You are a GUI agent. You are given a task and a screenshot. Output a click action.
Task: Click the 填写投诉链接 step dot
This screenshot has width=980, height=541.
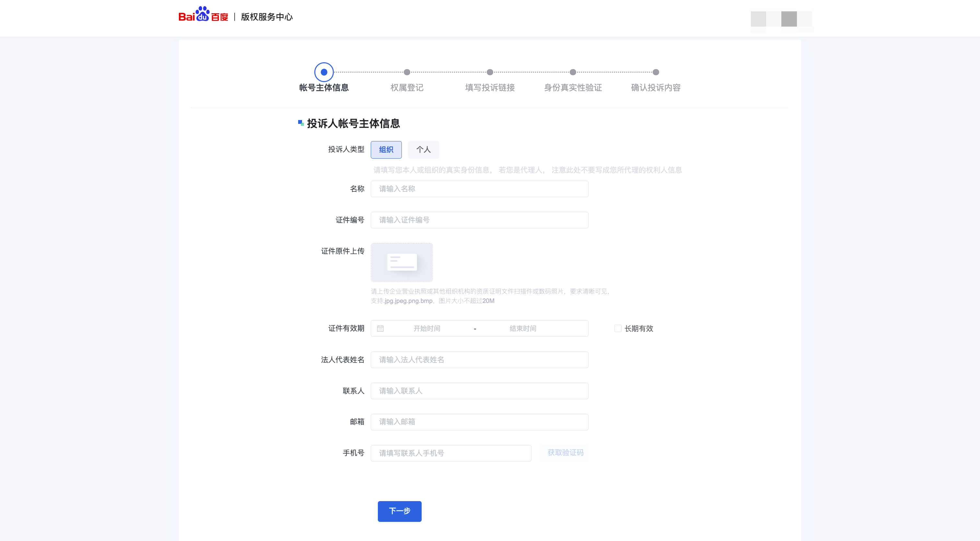coord(490,72)
